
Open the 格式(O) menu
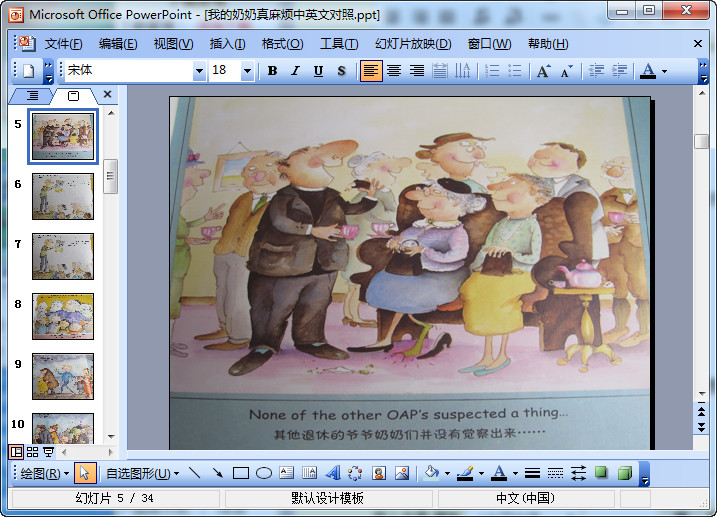coord(282,44)
